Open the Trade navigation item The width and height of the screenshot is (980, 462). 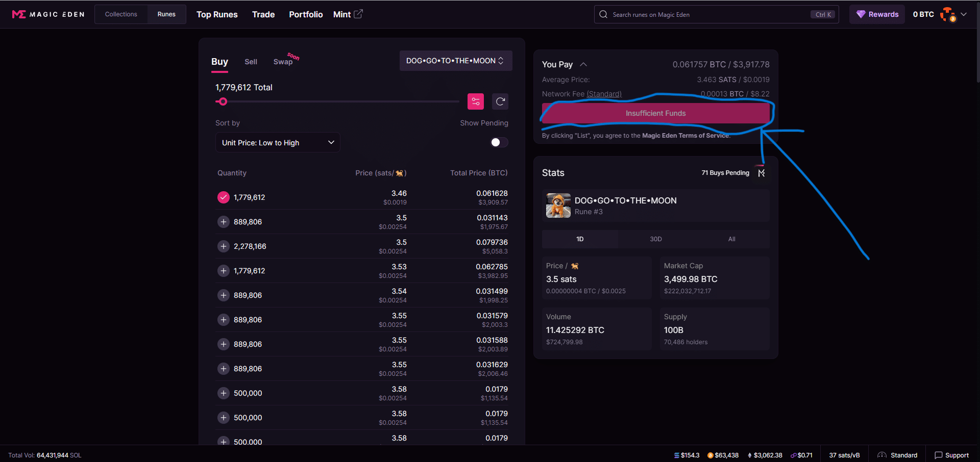[263, 14]
